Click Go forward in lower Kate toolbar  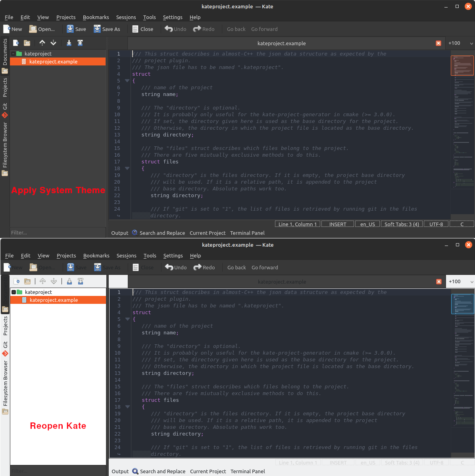pos(265,267)
